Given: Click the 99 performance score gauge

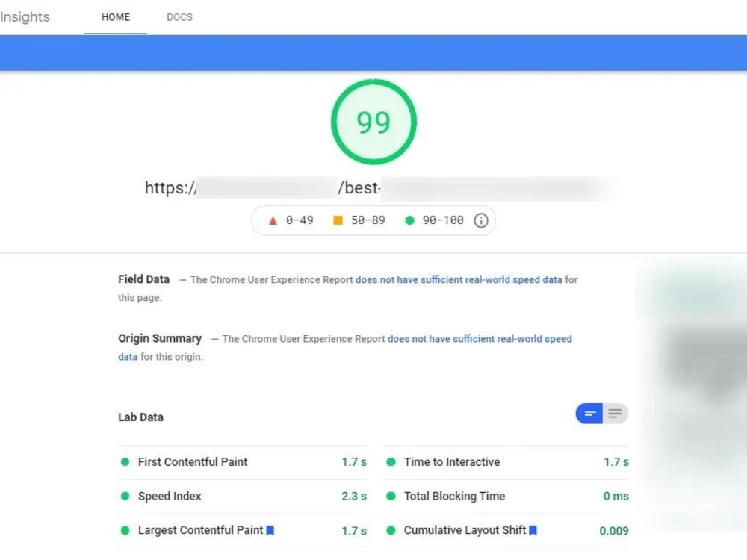Looking at the screenshot, I should (x=373, y=122).
